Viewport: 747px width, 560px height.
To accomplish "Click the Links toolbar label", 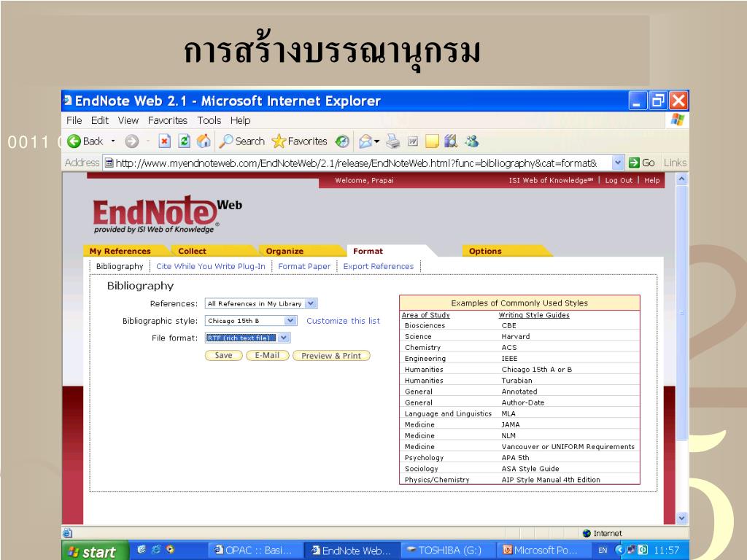I will click(x=675, y=163).
